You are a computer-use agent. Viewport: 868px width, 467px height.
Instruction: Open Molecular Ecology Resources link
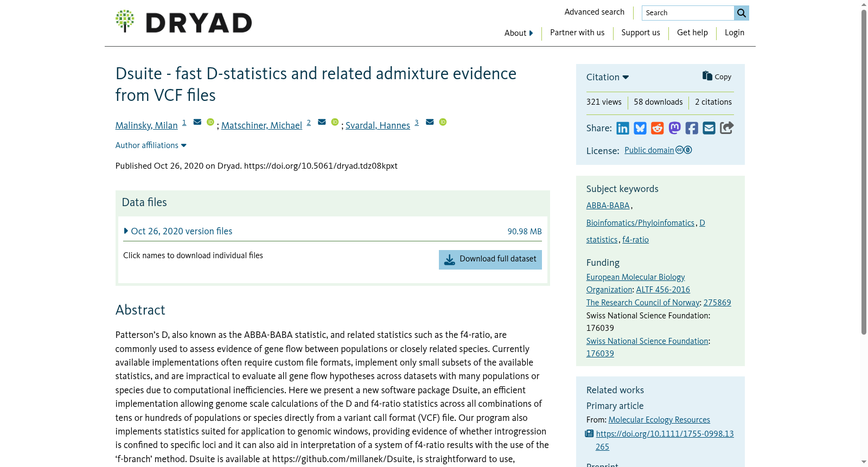pyautogui.click(x=659, y=420)
